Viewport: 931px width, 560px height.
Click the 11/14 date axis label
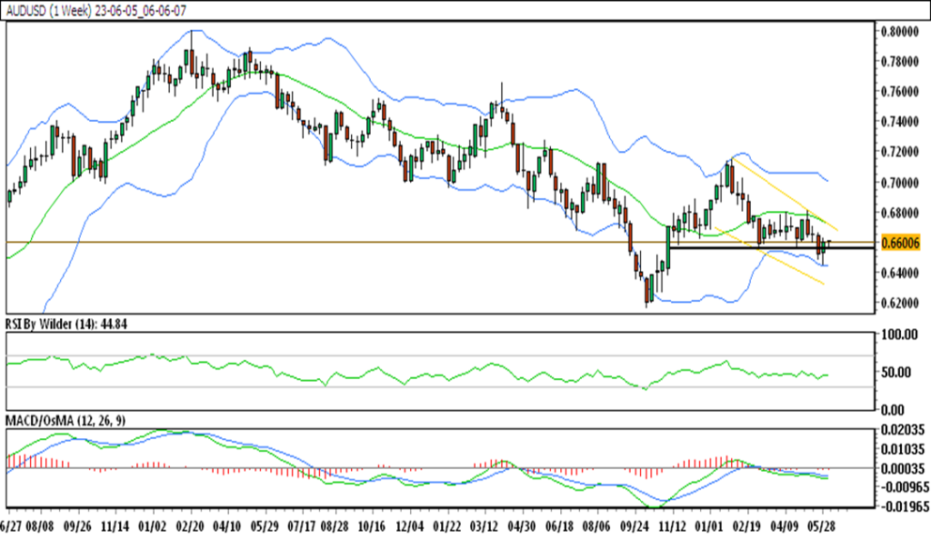[x=115, y=527]
